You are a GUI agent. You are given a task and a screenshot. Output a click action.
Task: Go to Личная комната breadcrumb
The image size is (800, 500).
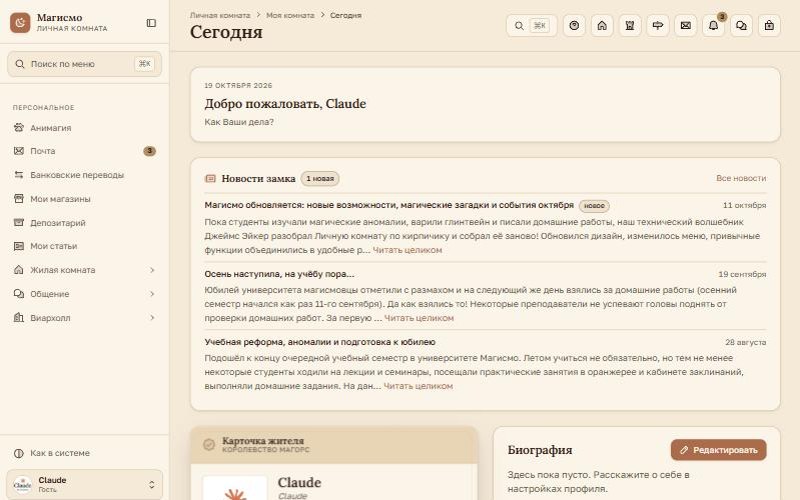pyautogui.click(x=220, y=15)
